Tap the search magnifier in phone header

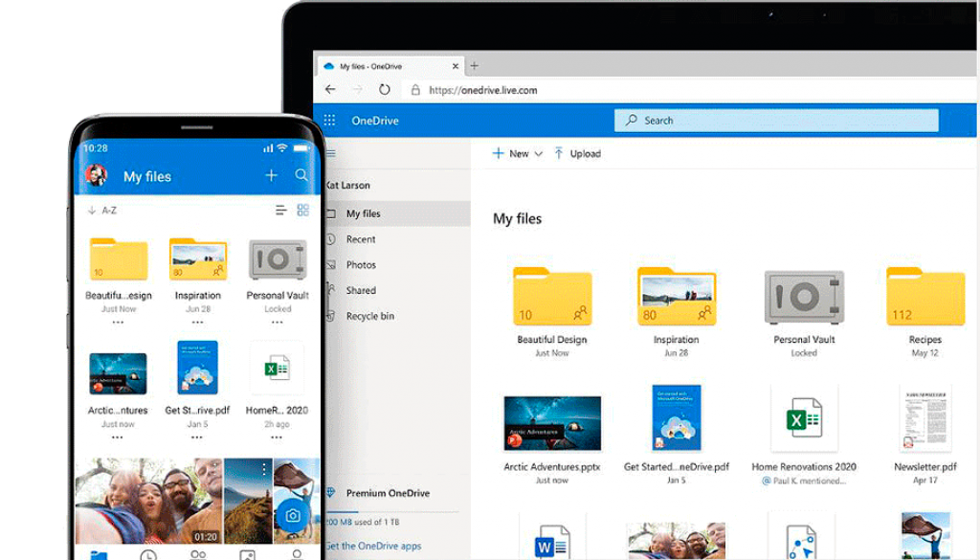[x=301, y=175]
